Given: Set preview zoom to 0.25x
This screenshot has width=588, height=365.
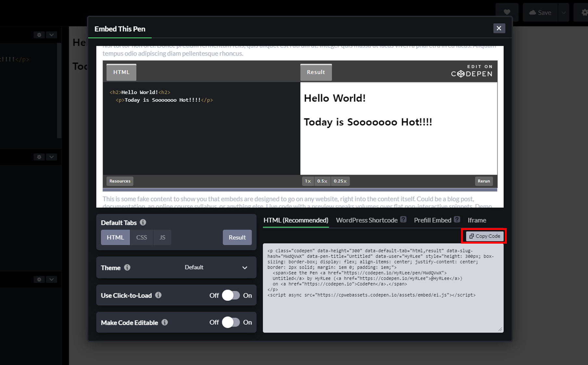Looking at the screenshot, I should (x=340, y=181).
